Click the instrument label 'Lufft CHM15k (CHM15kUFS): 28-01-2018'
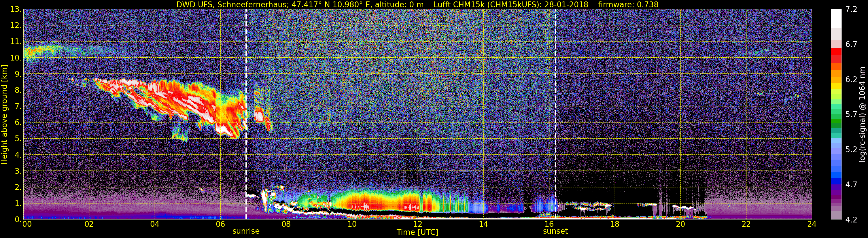Image resolution: width=868 pixels, height=238 pixels. 511,4
